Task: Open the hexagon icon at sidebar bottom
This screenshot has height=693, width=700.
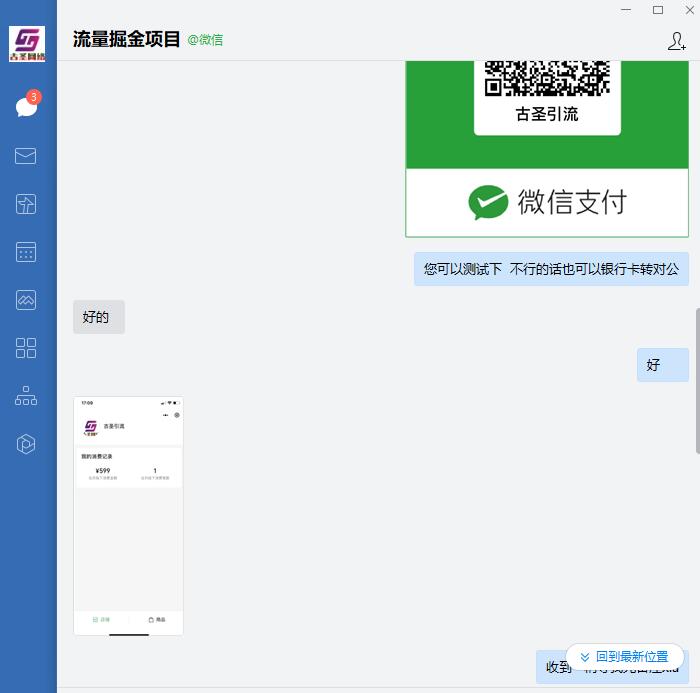Action: (26, 444)
